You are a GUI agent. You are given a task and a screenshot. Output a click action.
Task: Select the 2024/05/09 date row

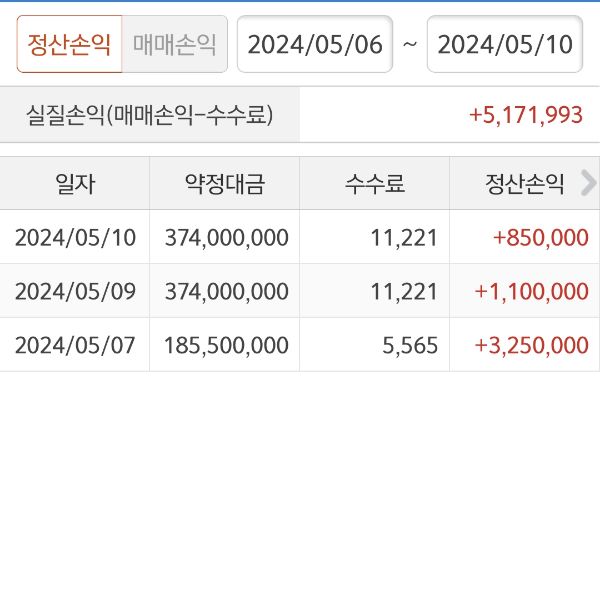(75, 291)
